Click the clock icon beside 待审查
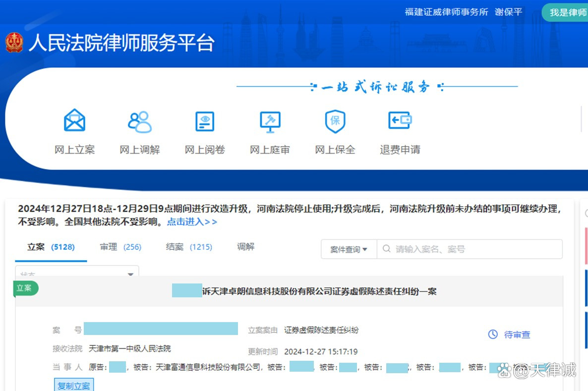 tap(493, 335)
